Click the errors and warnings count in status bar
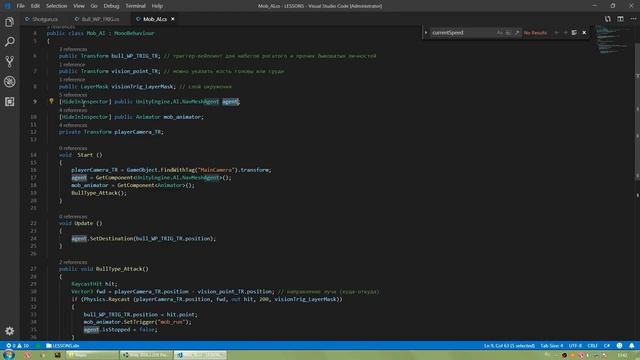This screenshot has height=360, width=640. (x=17, y=346)
